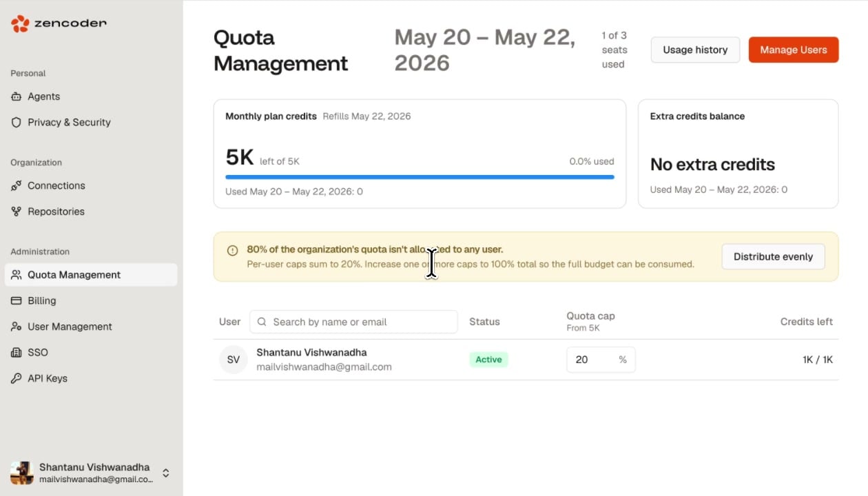This screenshot has width=868, height=496.
Task: Click the SSO building icon
Action: [17, 352]
